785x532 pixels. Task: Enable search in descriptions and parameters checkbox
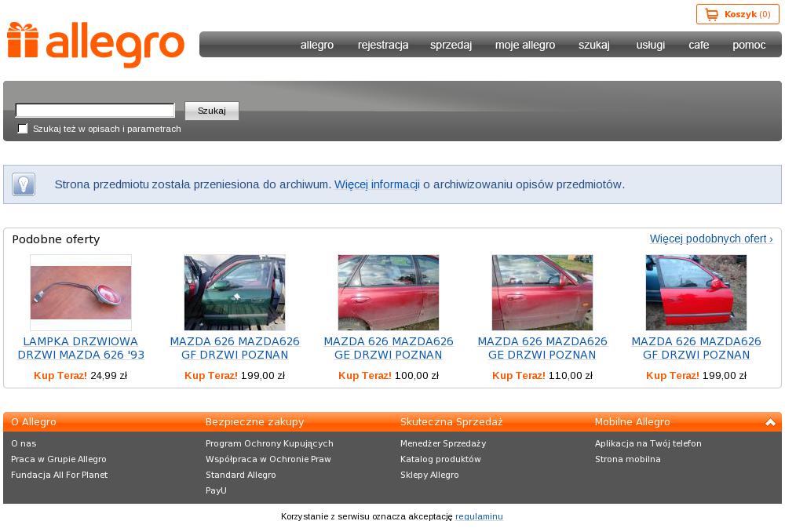point(23,129)
